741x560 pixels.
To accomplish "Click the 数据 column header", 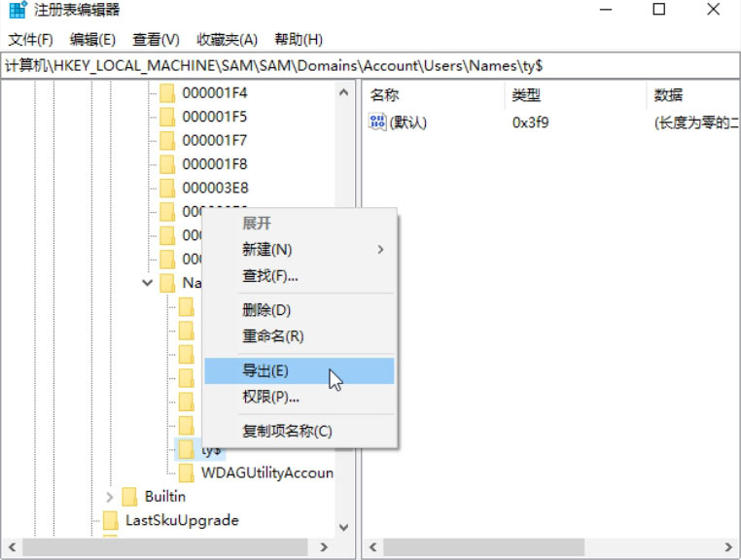I will coord(668,95).
